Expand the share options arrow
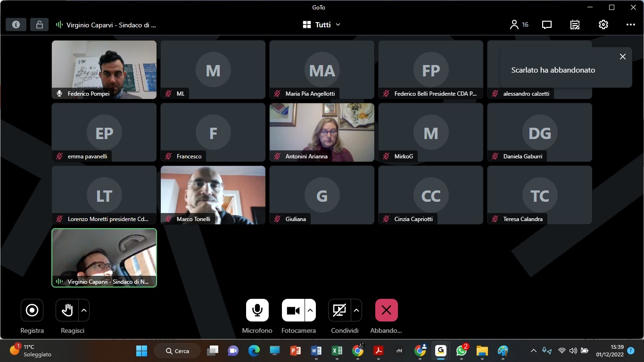The width and height of the screenshot is (644, 362). (356, 310)
